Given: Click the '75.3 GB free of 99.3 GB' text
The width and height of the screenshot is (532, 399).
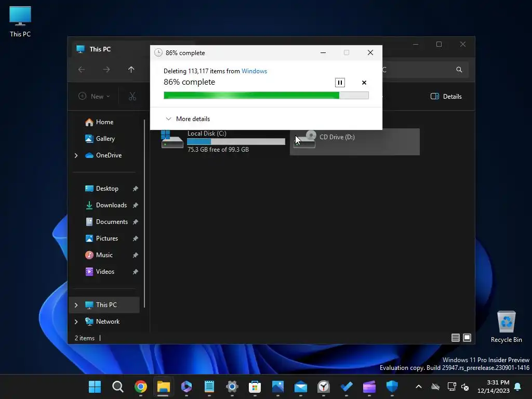Looking at the screenshot, I should (x=218, y=150).
